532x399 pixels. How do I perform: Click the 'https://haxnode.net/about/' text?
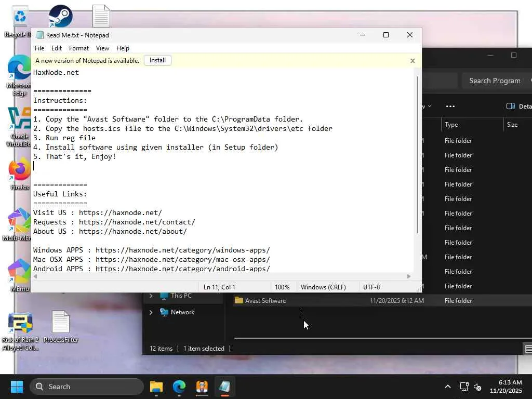tap(133, 231)
